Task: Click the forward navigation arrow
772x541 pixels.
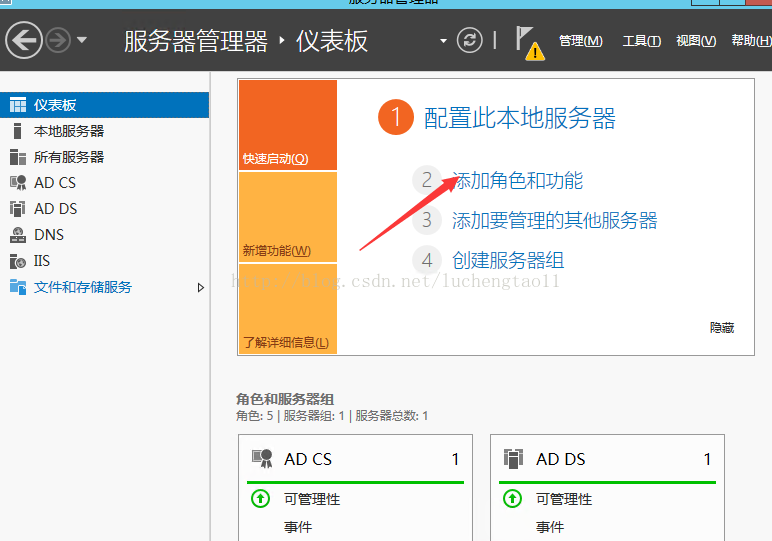Action: (57, 40)
